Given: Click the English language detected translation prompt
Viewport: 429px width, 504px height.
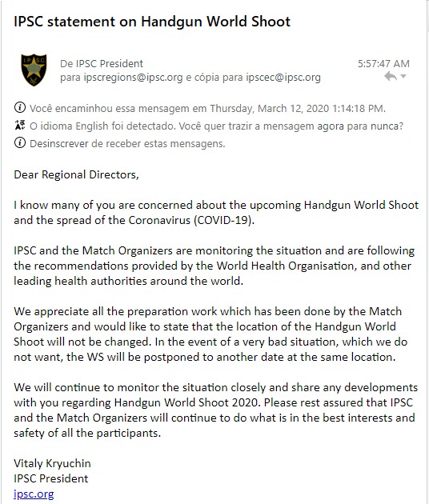Looking at the screenshot, I should [216, 126].
